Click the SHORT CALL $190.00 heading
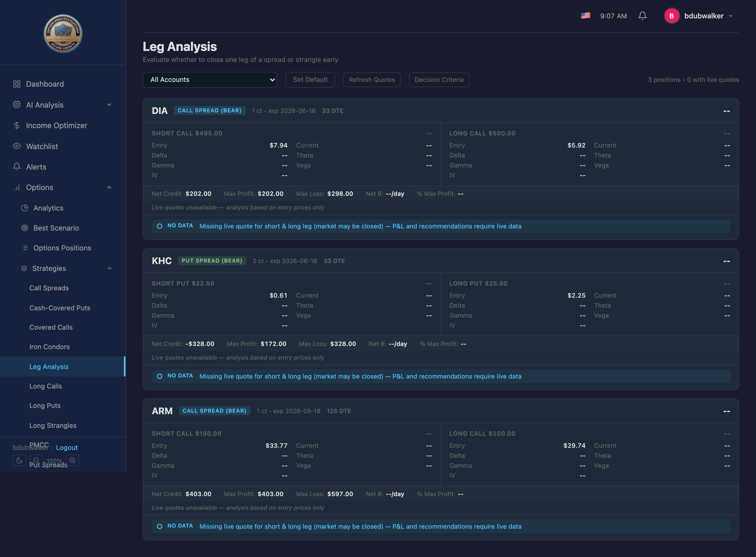 pos(186,434)
